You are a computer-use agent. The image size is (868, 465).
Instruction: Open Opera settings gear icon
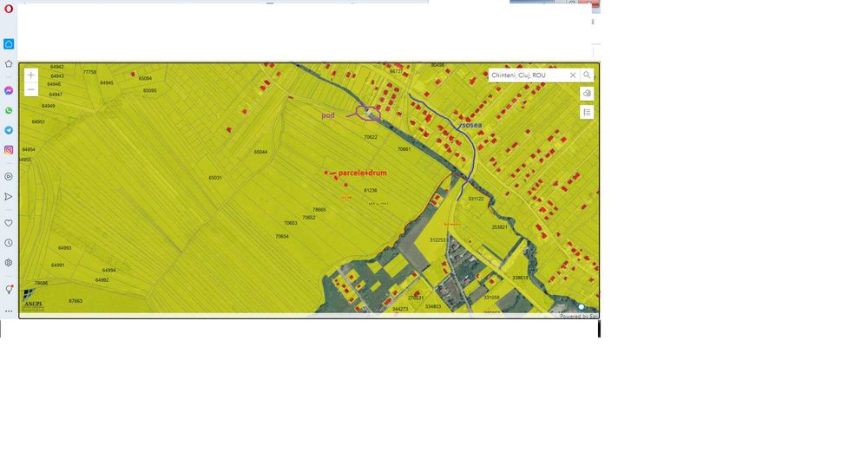click(9, 263)
